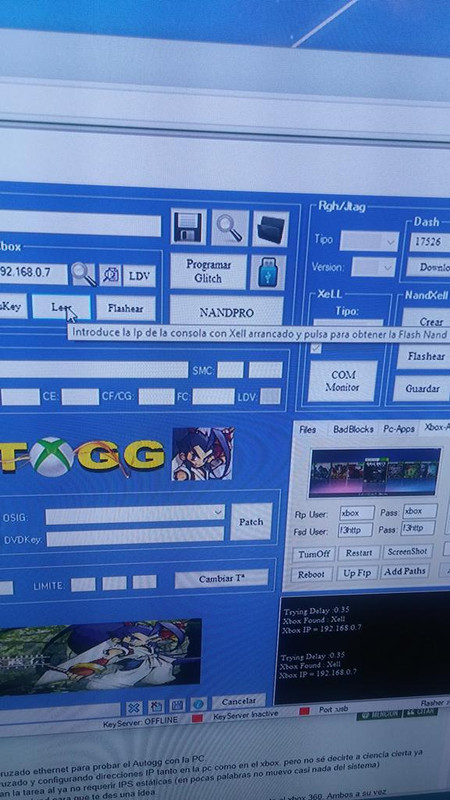Click the FC value field
Viewport: 450px width, 800px height.
(213, 396)
